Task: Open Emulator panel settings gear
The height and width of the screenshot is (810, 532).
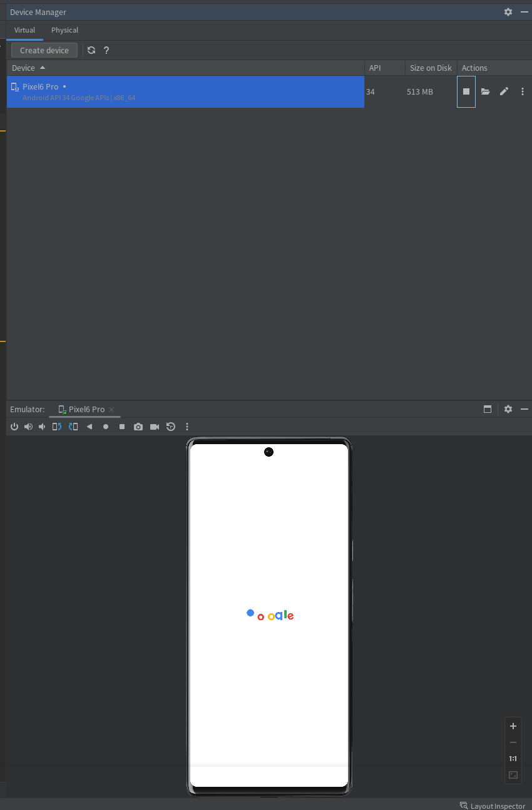Action: [x=508, y=409]
